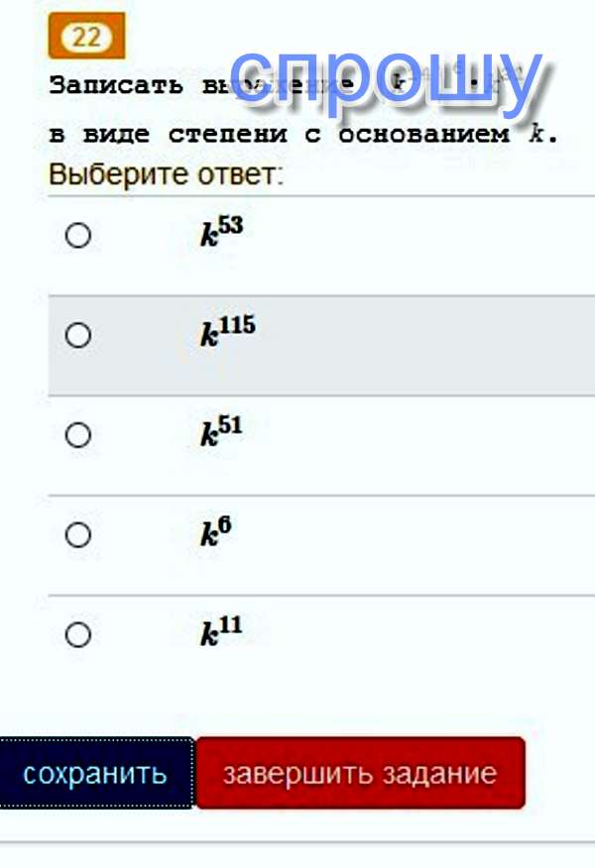Click the k¹¹ answer formula text
This screenshot has height=868, width=595.
coord(221,632)
